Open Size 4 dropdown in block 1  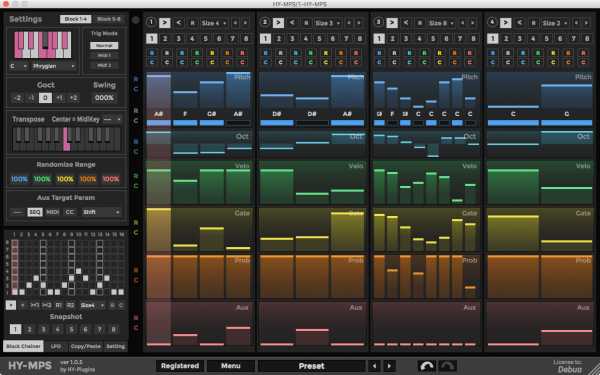click(214, 23)
